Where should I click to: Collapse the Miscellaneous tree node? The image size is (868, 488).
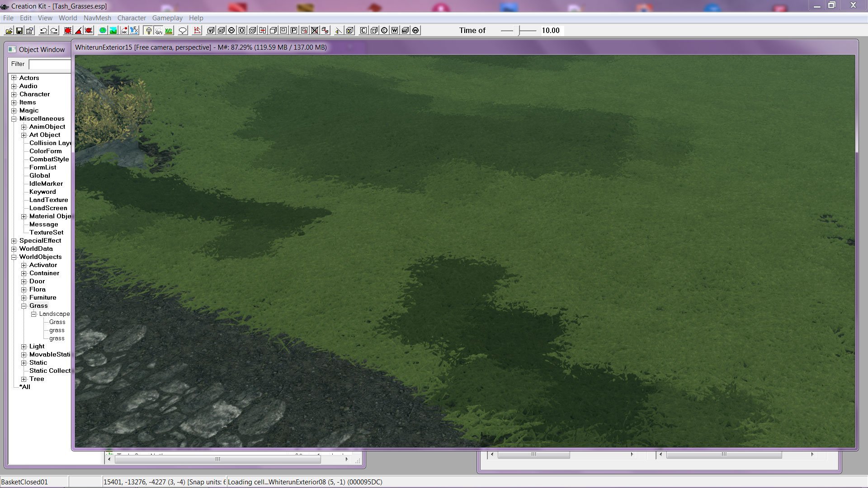pyautogui.click(x=14, y=119)
